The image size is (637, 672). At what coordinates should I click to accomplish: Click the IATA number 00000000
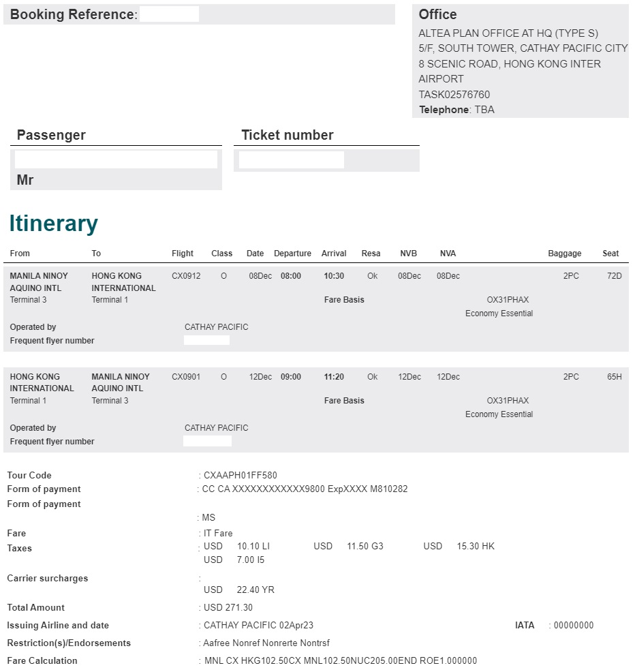(574, 625)
